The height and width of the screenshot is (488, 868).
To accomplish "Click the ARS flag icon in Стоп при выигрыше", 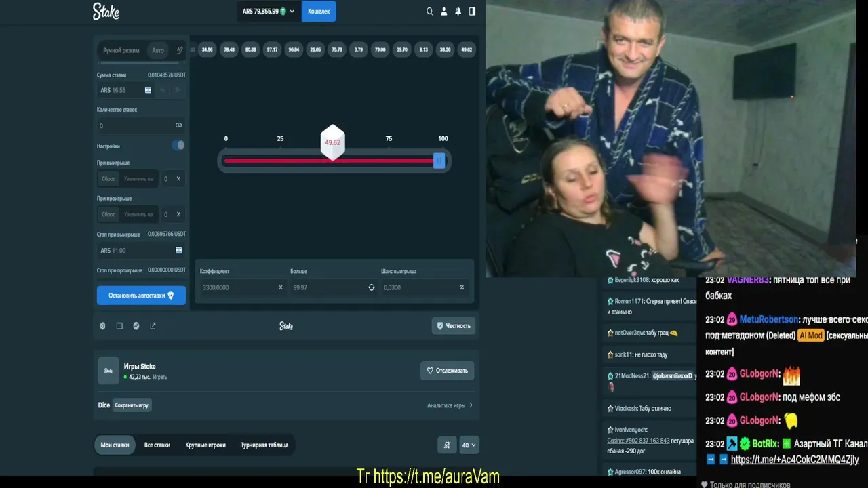I will click(179, 251).
